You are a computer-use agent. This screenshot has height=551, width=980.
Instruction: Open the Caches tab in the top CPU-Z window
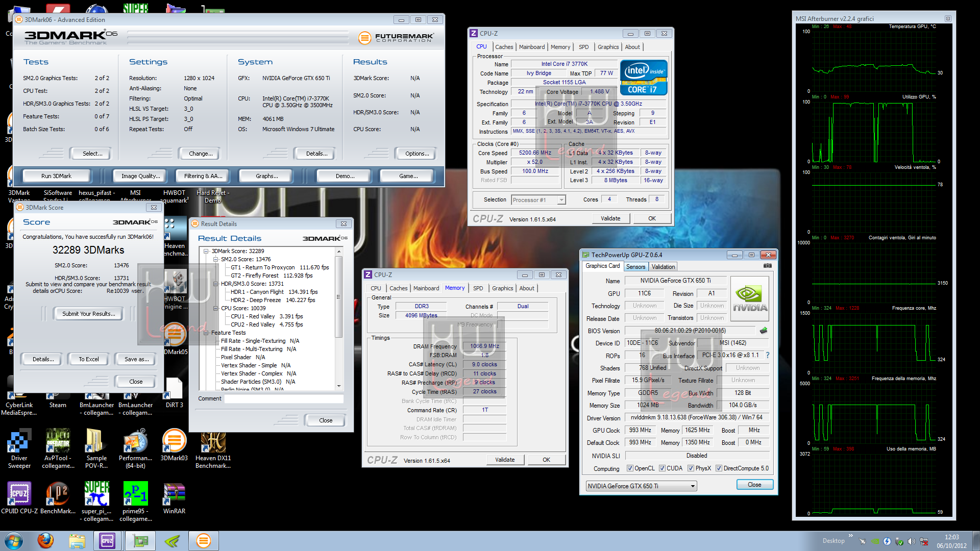coord(504,47)
